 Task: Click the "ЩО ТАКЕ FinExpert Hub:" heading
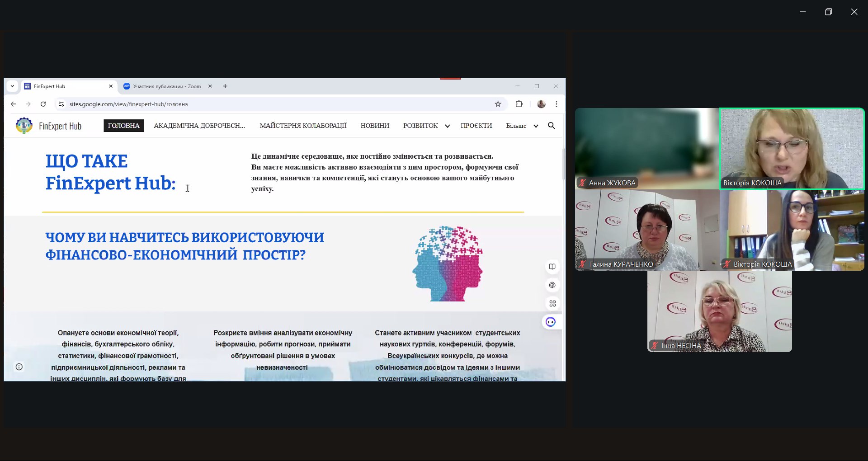(110, 172)
